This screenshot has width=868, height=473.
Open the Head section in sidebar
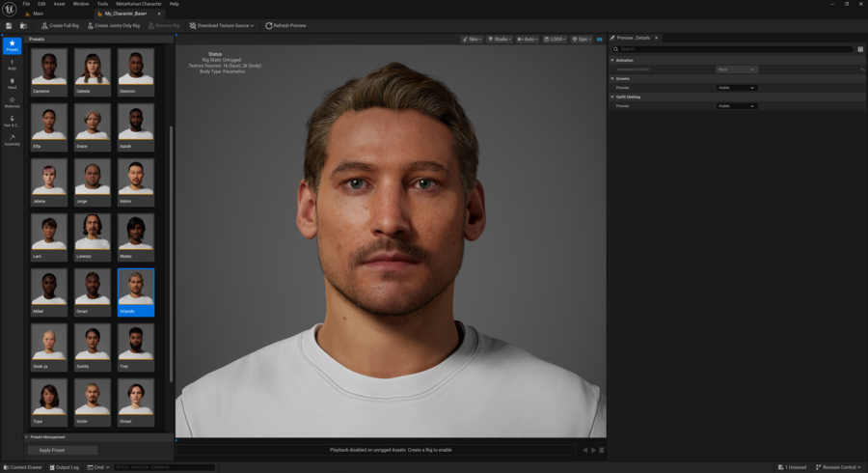[12, 83]
